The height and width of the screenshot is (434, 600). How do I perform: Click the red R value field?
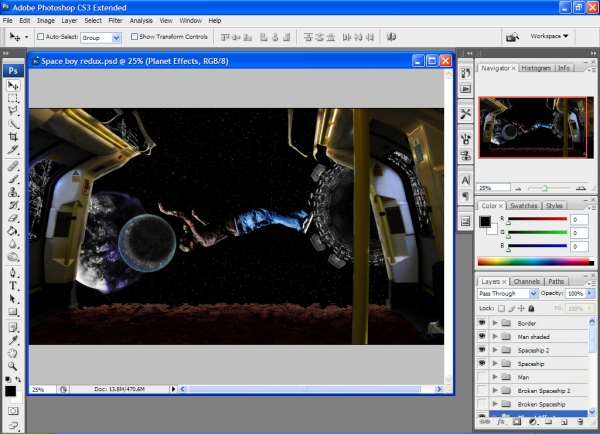click(x=579, y=219)
